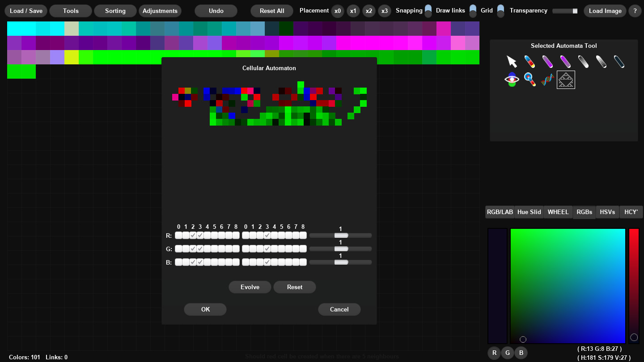Select the dark pill automata tool
Screen dimensions: 644x362
619,61
